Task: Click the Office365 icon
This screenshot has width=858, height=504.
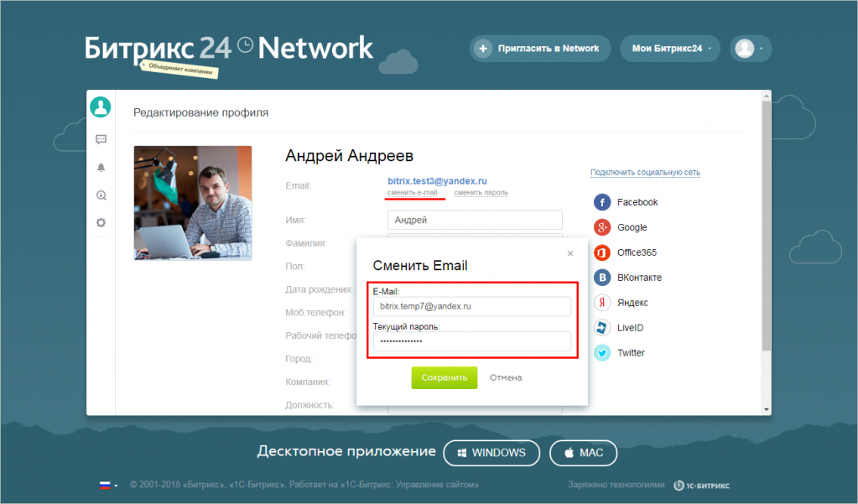Action: point(602,252)
